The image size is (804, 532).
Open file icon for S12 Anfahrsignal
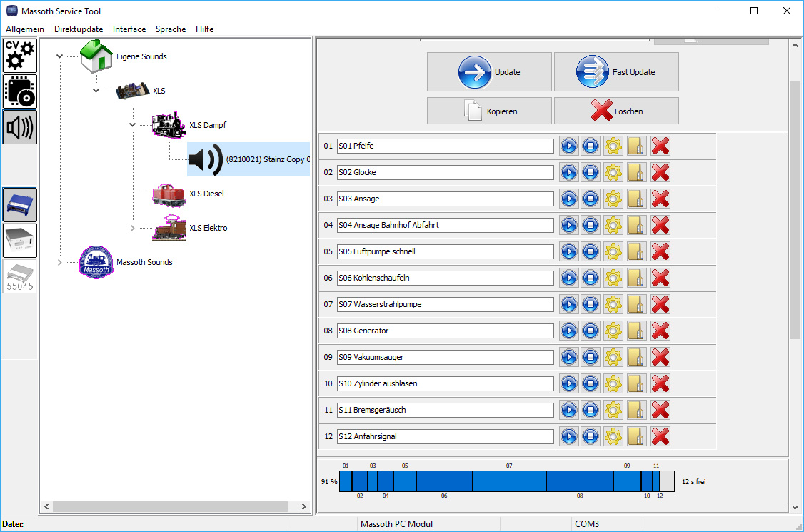[635, 436]
